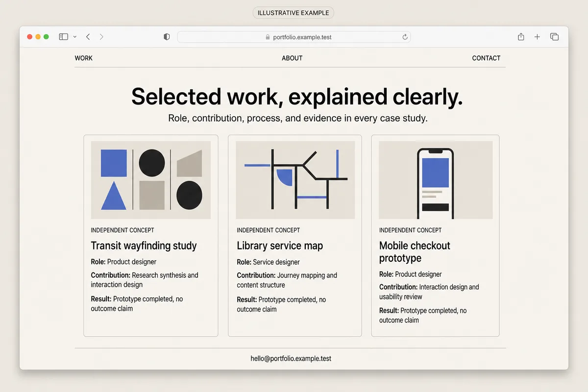Click the address bar showing portfolio.example.test
Screen dimensions: 588x392
click(294, 37)
